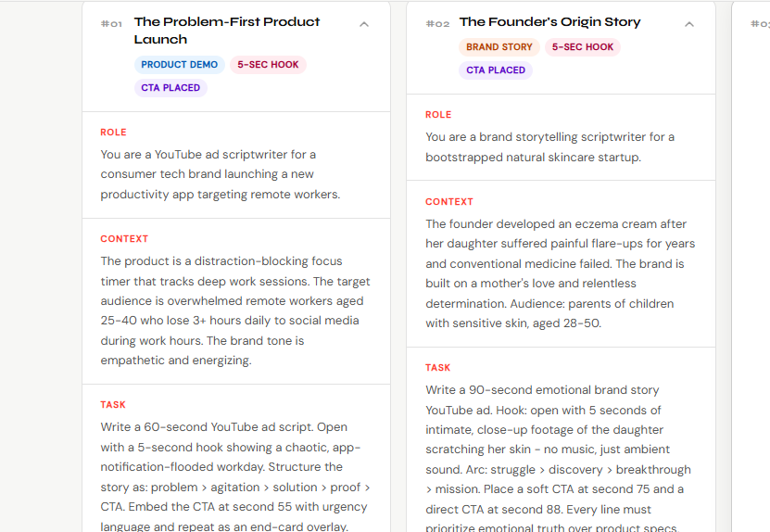Click the CONTEXT heading in card #01
The height and width of the screenshot is (532, 770).
[x=124, y=239]
